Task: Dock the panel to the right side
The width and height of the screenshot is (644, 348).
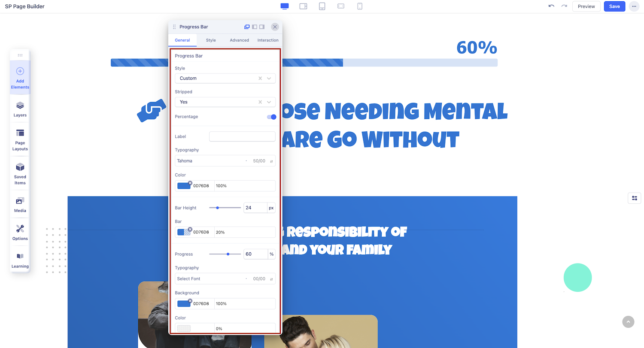Action: click(262, 27)
